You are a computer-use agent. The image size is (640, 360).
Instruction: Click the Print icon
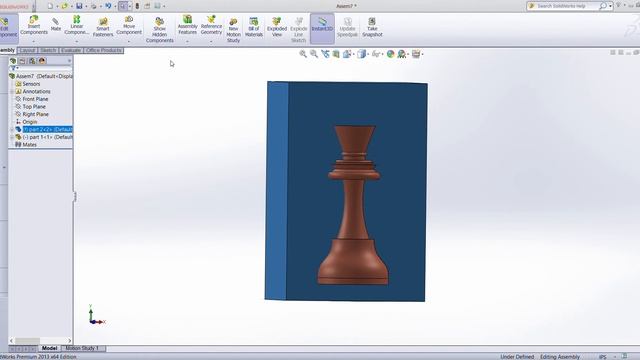click(94, 6)
